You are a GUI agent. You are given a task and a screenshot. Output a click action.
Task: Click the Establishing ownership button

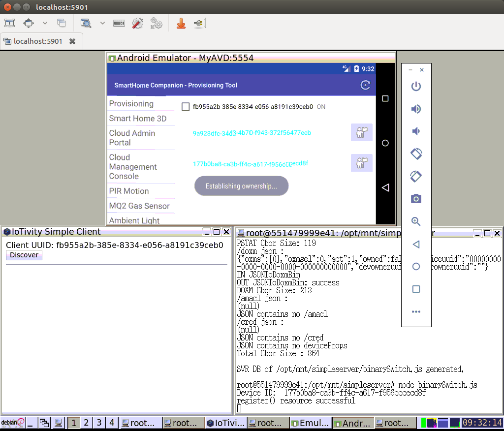[x=241, y=186]
